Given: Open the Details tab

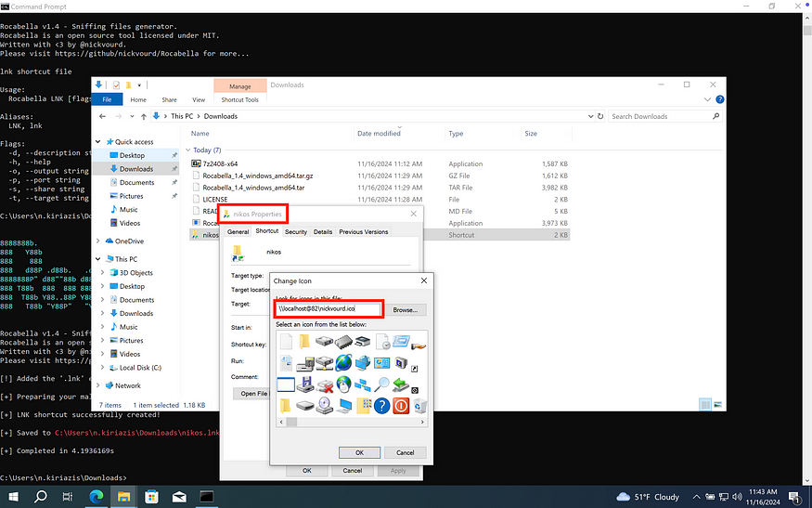Looking at the screenshot, I should [x=323, y=231].
